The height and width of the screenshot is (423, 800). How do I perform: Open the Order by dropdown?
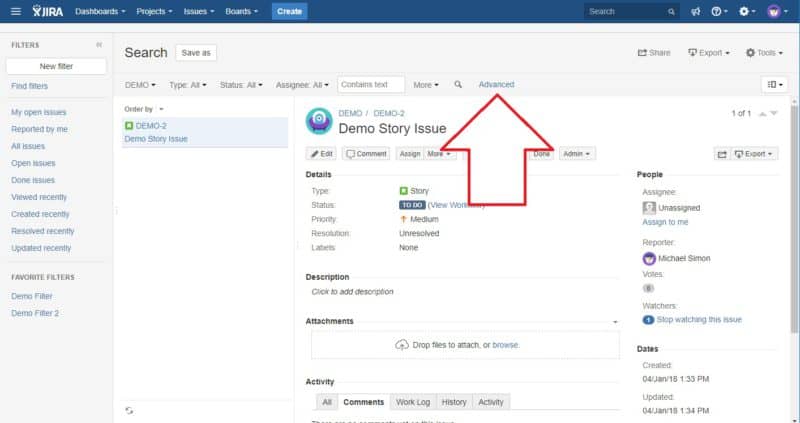coord(144,109)
